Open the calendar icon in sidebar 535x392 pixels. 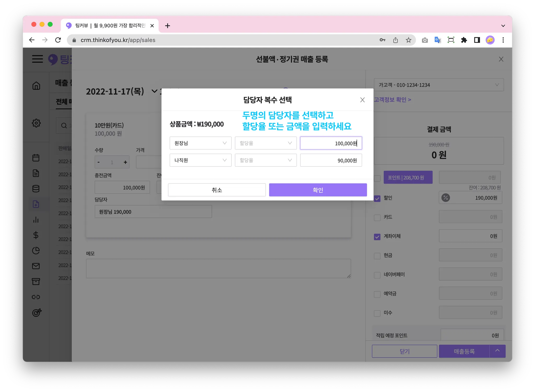pyautogui.click(x=36, y=158)
